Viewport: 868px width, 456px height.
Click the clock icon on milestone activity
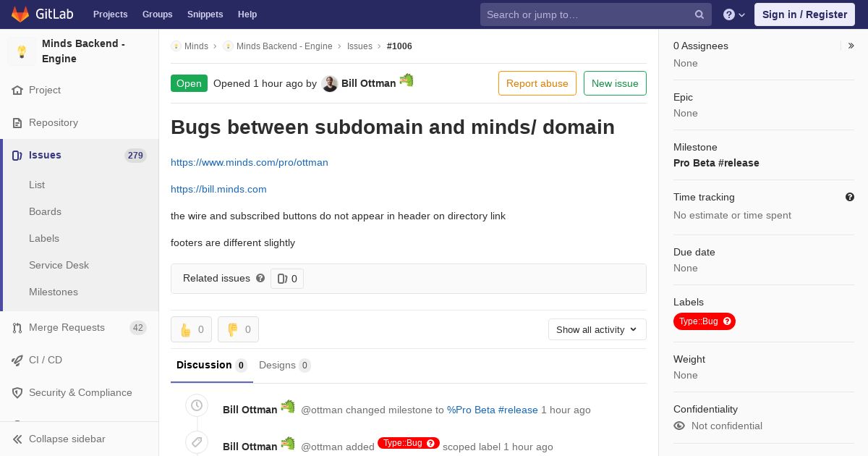point(197,406)
